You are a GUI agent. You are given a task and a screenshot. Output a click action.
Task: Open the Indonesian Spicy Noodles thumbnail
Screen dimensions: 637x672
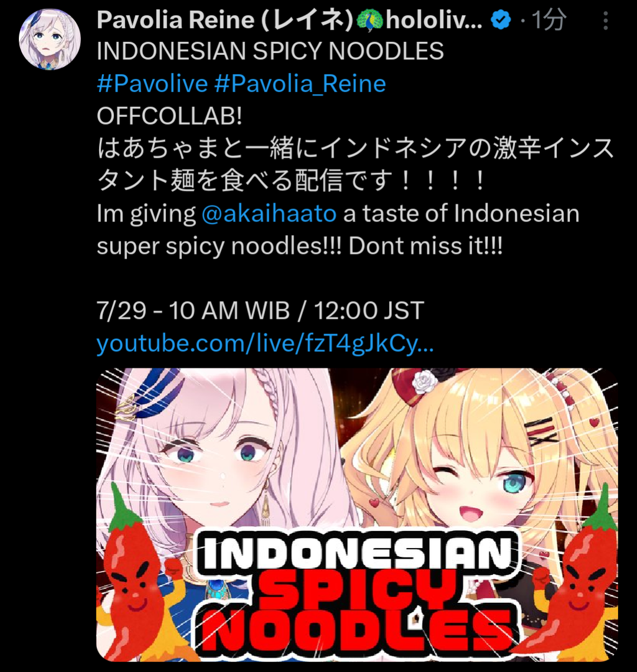click(x=357, y=514)
